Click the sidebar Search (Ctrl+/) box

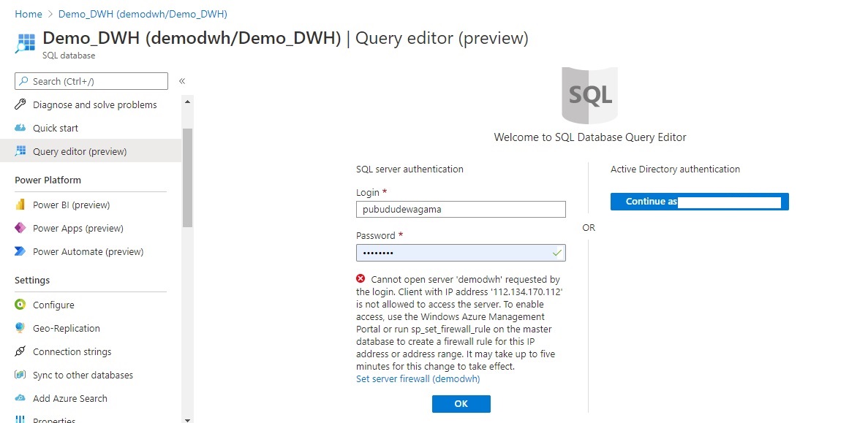pyautogui.click(x=91, y=81)
